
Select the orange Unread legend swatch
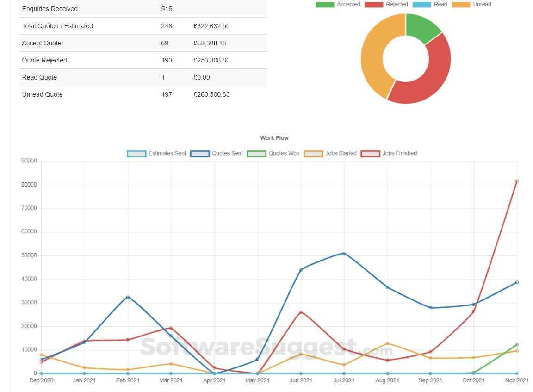coord(461,4)
